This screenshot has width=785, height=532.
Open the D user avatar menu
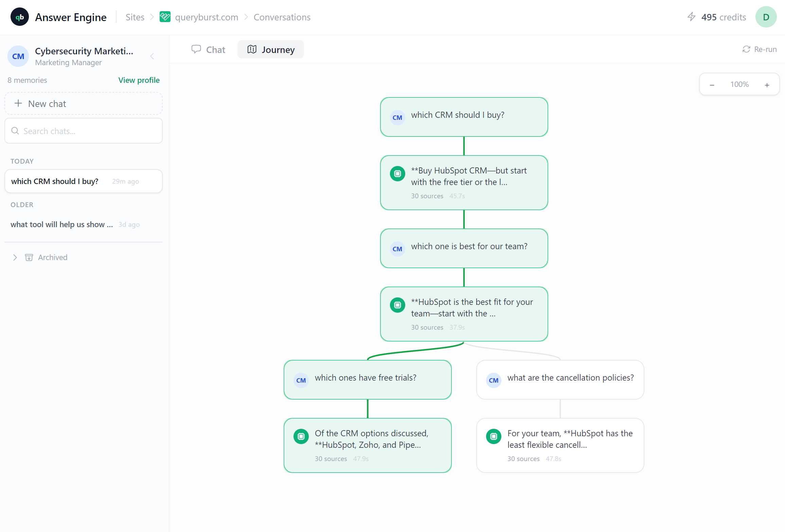pos(766,17)
